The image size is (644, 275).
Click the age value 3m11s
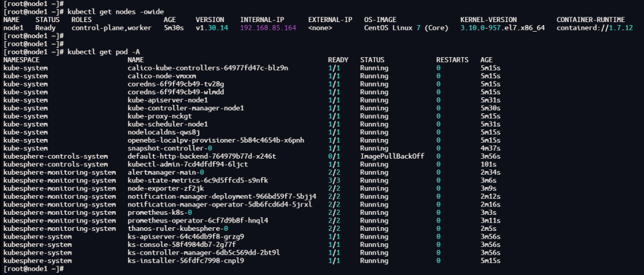pos(490,220)
